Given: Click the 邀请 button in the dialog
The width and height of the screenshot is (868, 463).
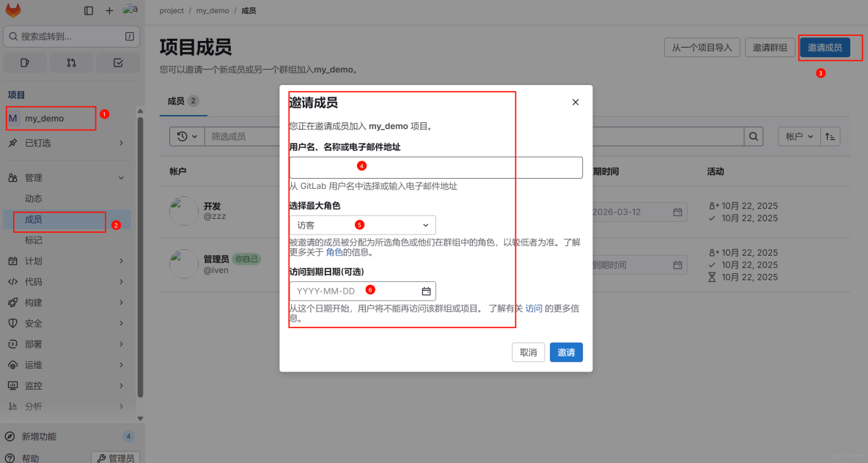Looking at the screenshot, I should (x=566, y=352).
